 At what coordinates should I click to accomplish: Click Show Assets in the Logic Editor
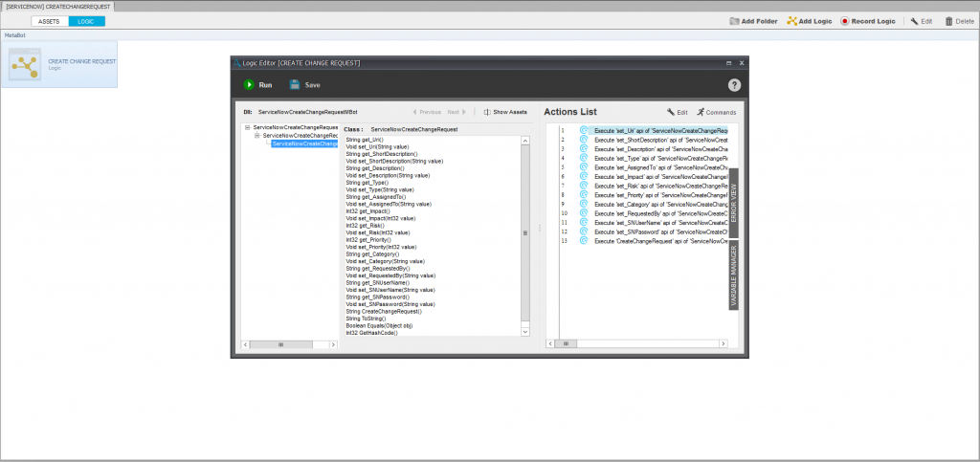pyautogui.click(x=506, y=112)
